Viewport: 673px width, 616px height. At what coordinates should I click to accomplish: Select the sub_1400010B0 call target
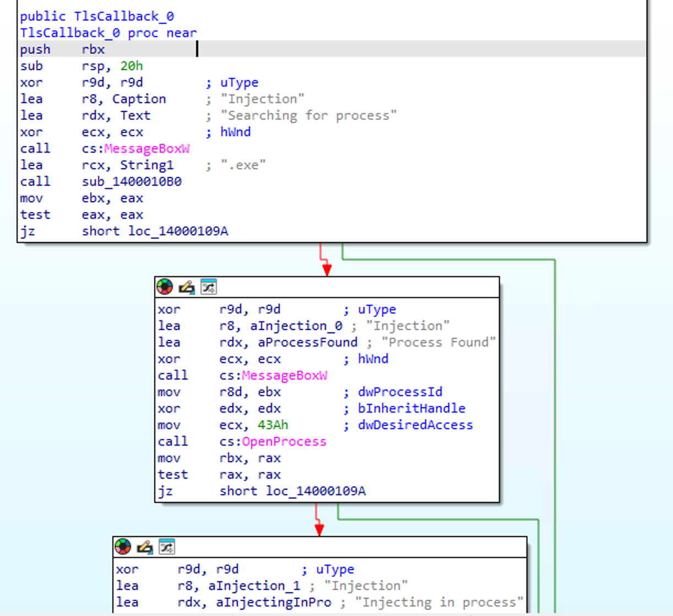(132, 181)
